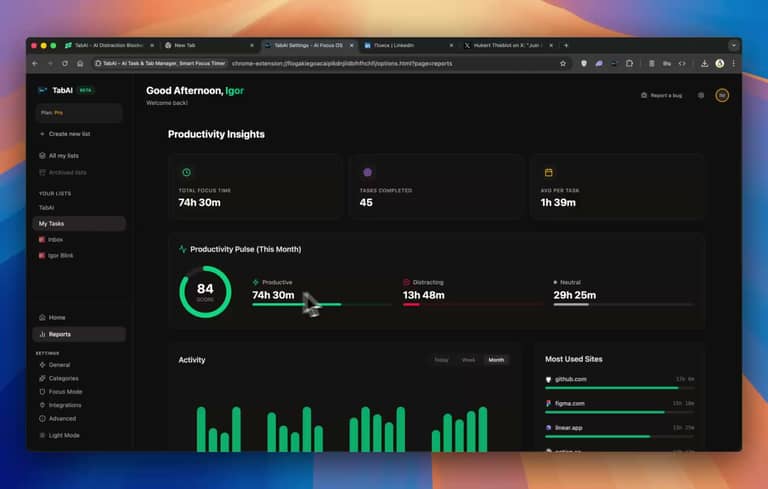
Task: Go to Home in sidebar
Action: (52, 318)
